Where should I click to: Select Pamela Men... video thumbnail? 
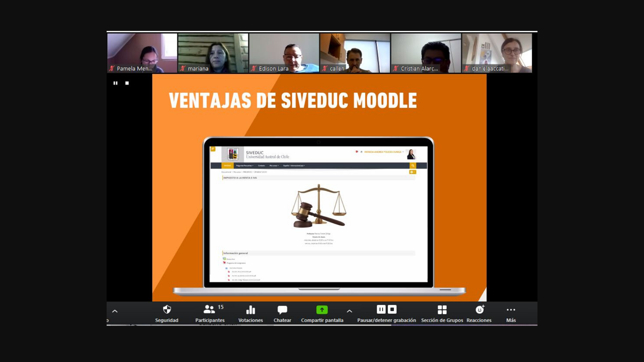click(142, 53)
